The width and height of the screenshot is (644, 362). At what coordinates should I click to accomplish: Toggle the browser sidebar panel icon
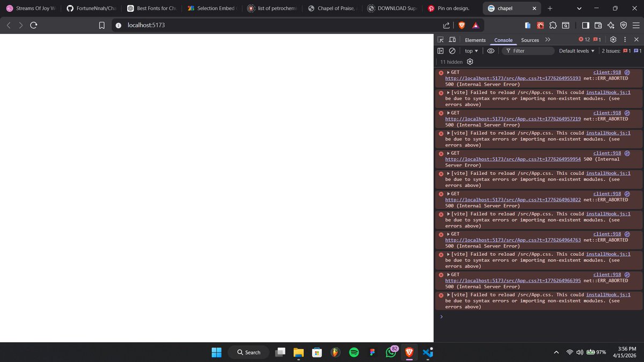(x=585, y=25)
